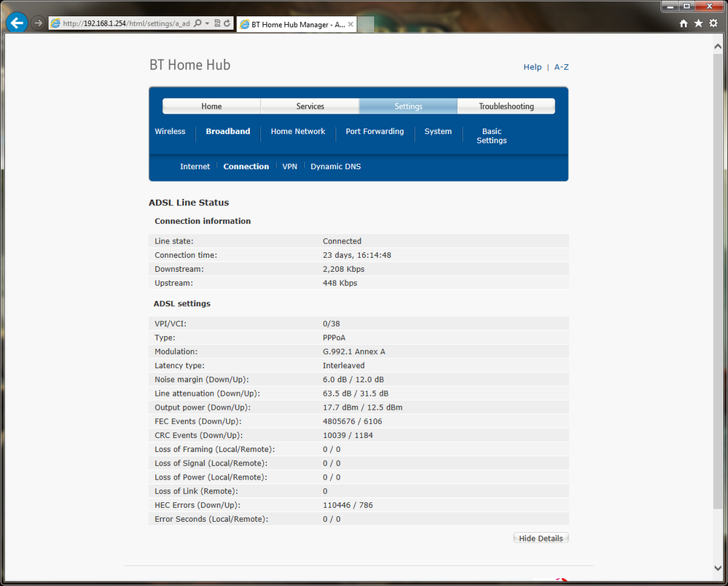Click the Hide Details button
Screen dimensions: 728x586
(x=541, y=538)
